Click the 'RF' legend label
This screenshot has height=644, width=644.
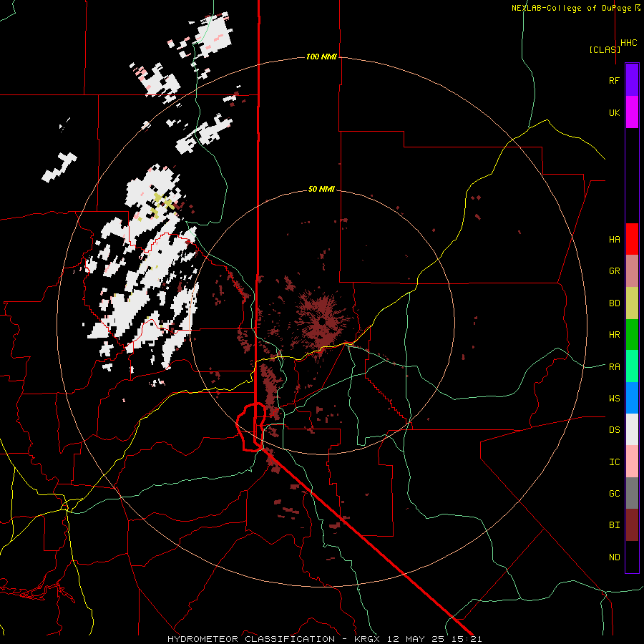pos(614,80)
